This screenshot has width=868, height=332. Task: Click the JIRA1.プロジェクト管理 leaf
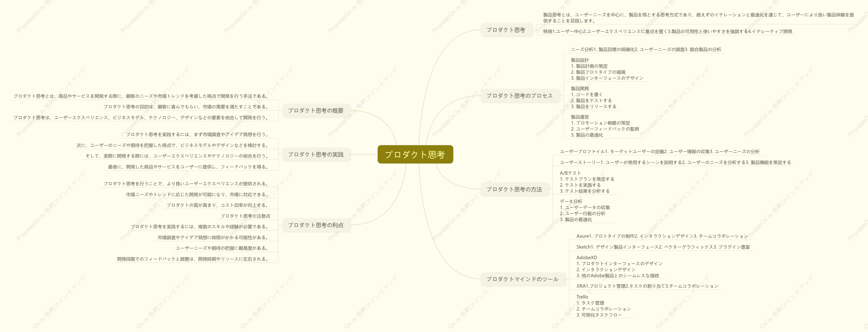click(647, 286)
